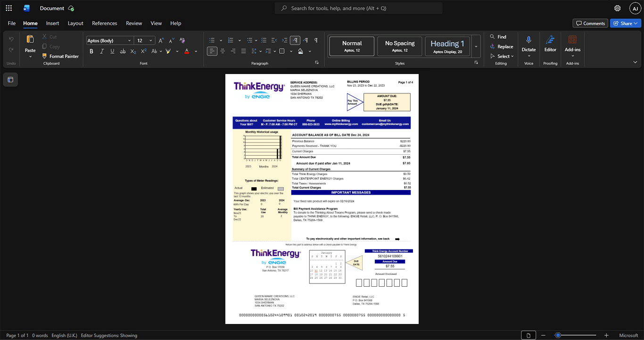644x340 pixels.
Task: Show paragraph marks with pilcrow icon
Action: (316, 41)
